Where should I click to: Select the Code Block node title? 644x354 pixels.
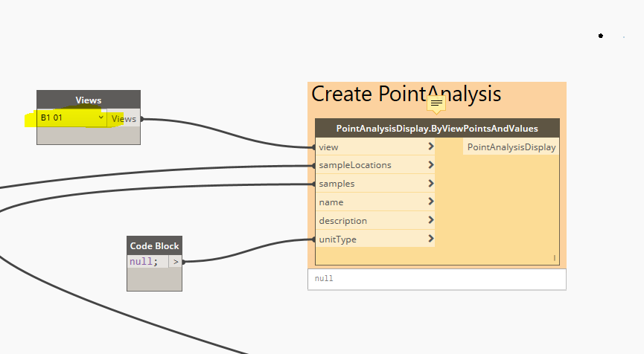[x=154, y=245]
